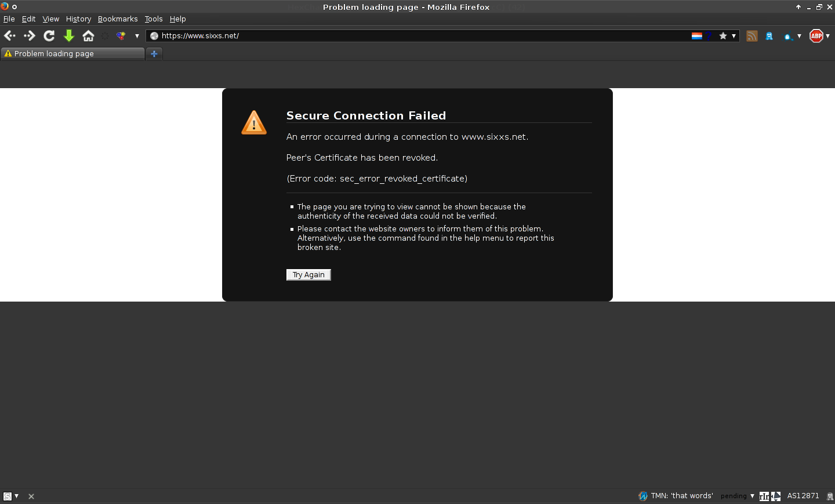This screenshot has width=835, height=504.
Task: Click the Adblock Plus ABP icon
Action: [816, 36]
